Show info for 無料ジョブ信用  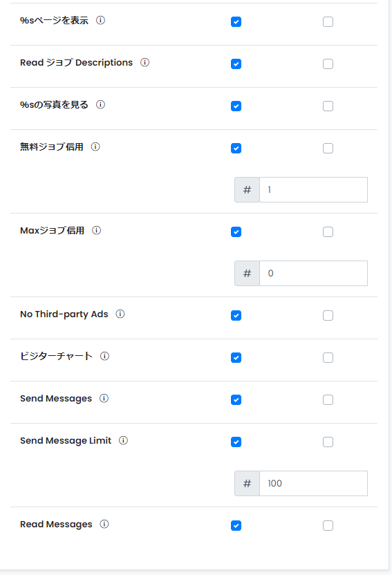tap(95, 147)
